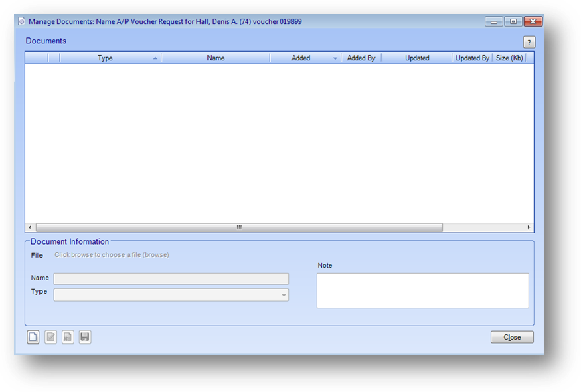Click the New document icon

coord(33,337)
